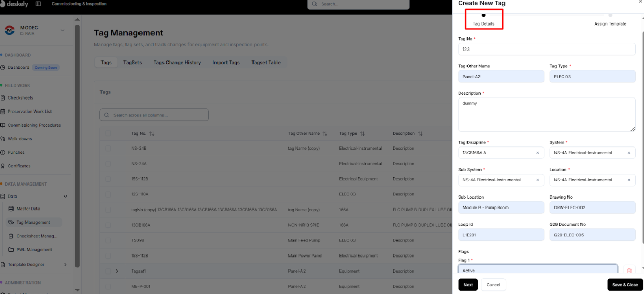Screen dimensions: 644x294
Task: Focus the Search across all columns box
Action: (x=154, y=115)
